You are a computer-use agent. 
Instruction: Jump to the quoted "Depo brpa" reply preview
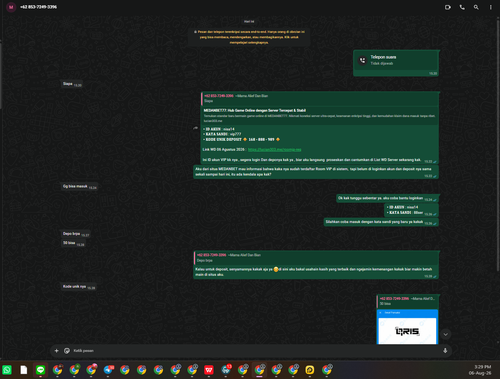[x=316, y=258]
